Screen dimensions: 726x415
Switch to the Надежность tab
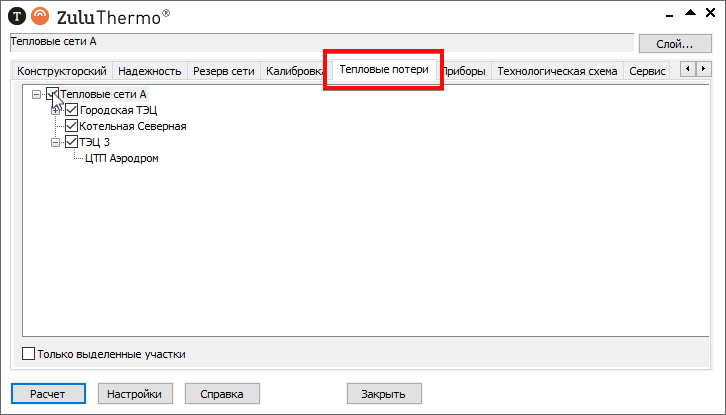(x=149, y=71)
